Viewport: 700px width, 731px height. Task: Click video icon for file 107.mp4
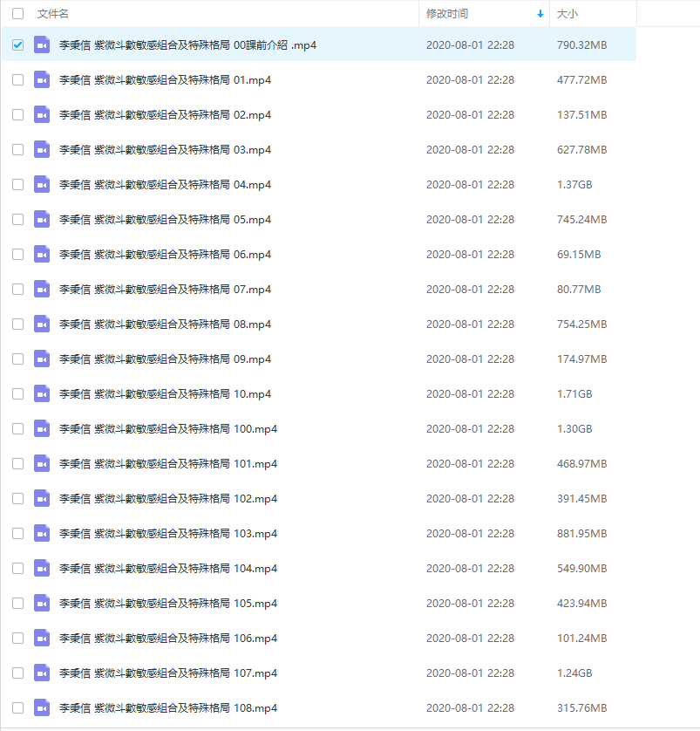tap(42, 673)
